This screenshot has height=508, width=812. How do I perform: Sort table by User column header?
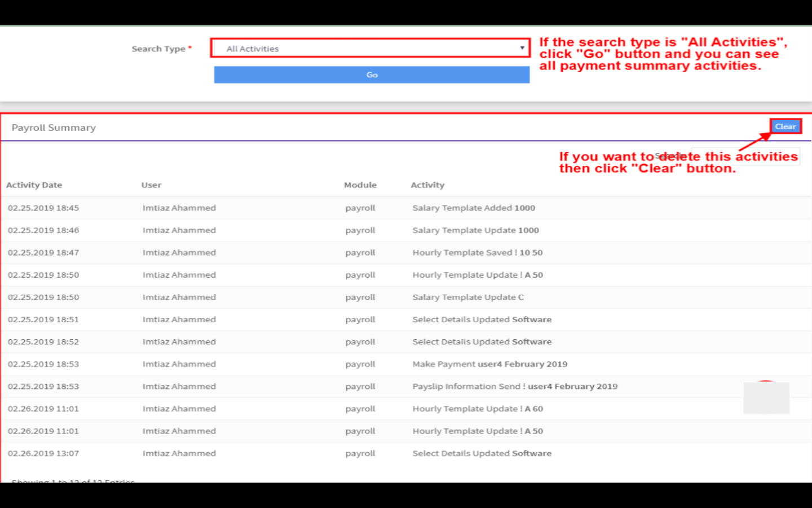coord(151,185)
